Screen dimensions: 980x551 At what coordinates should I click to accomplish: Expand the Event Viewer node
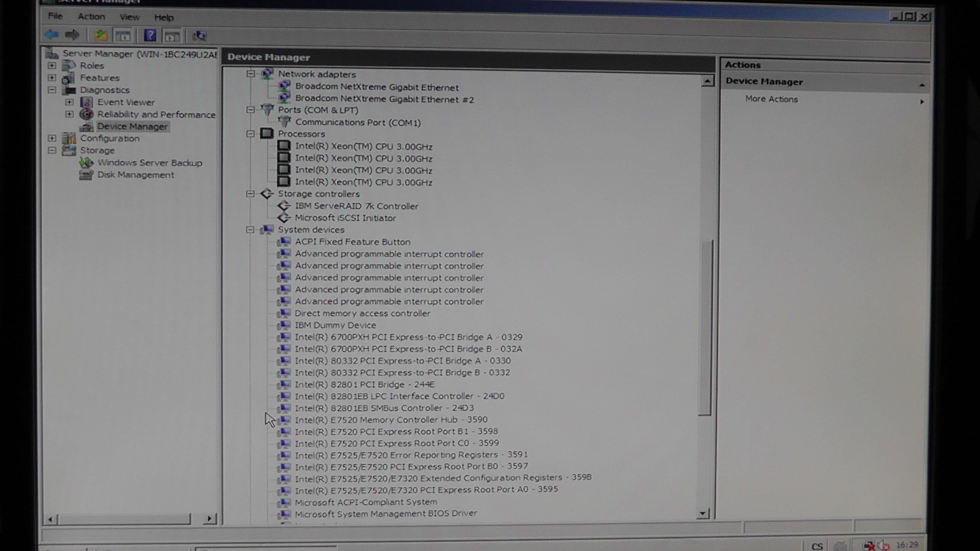click(69, 102)
